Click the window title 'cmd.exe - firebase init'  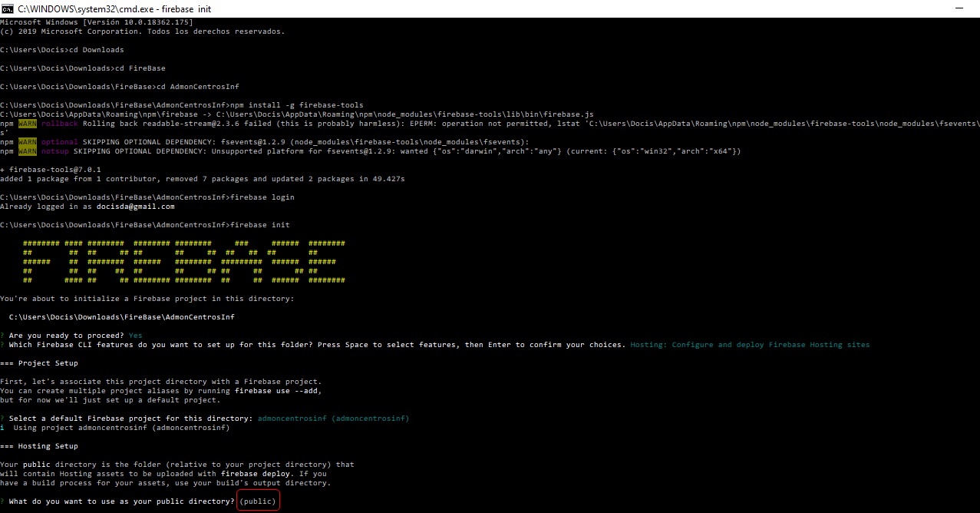(x=115, y=8)
